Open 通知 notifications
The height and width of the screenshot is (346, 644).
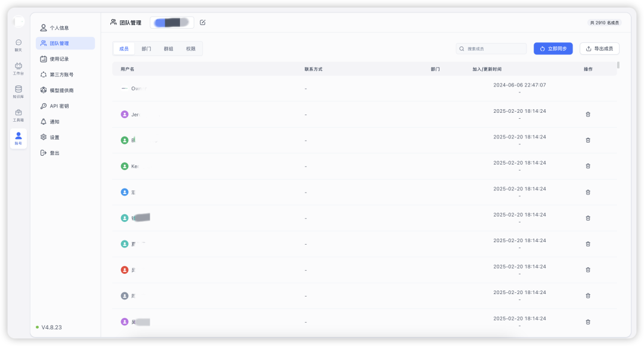point(65,122)
